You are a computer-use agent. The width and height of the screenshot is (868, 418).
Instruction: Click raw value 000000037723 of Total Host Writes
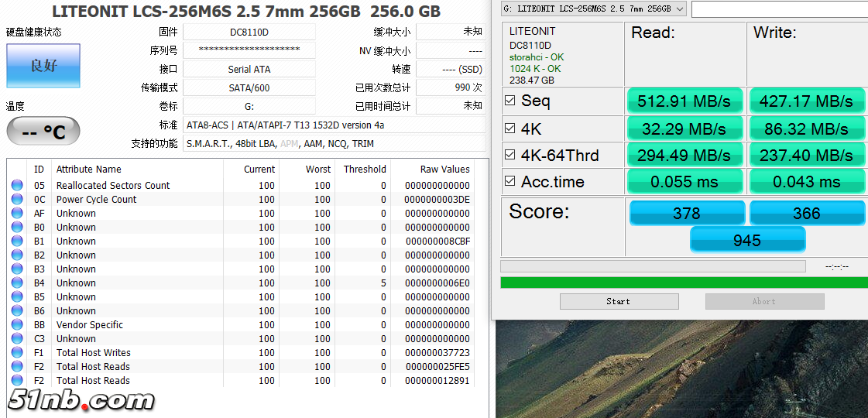(437, 353)
